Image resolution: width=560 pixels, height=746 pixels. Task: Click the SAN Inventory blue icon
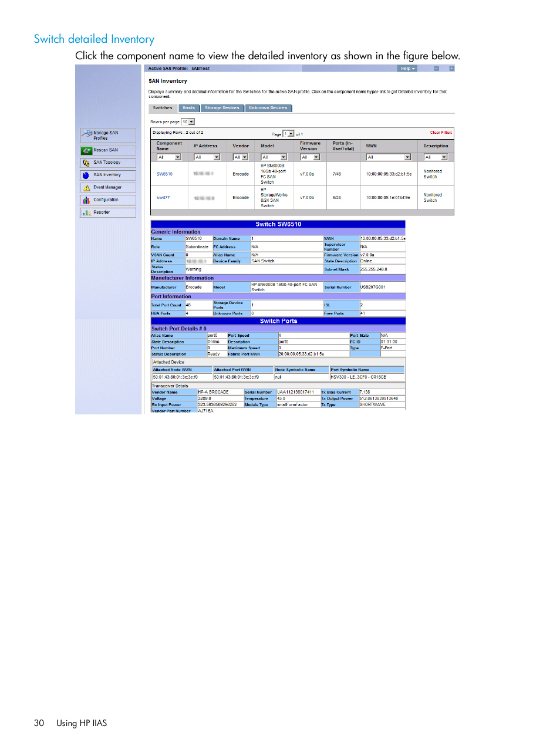point(86,175)
